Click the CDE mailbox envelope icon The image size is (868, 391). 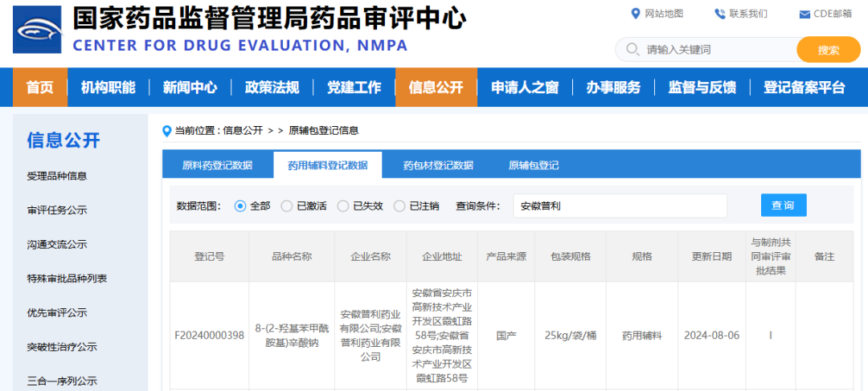pos(805,14)
